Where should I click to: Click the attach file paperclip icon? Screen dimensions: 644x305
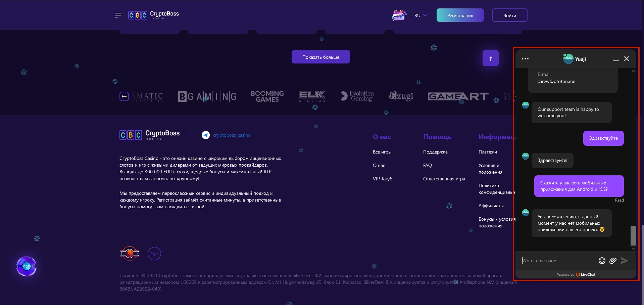(x=613, y=261)
